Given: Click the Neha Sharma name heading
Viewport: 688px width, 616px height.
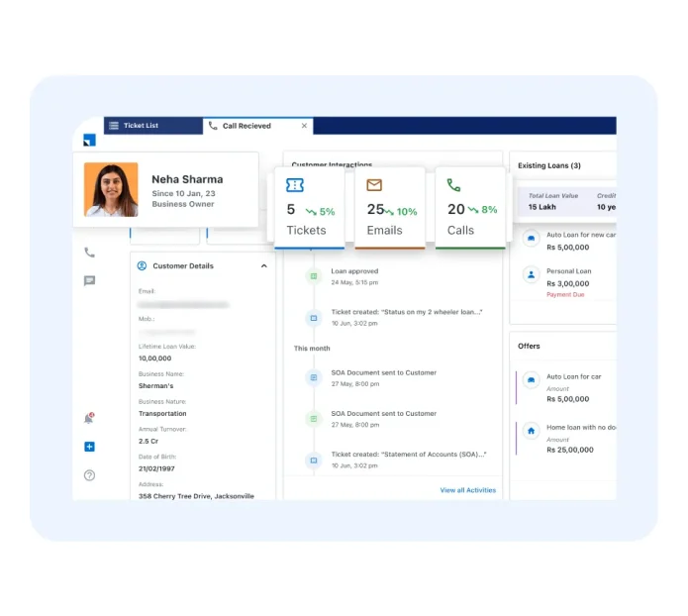Looking at the screenshot, I should [187, 179].
